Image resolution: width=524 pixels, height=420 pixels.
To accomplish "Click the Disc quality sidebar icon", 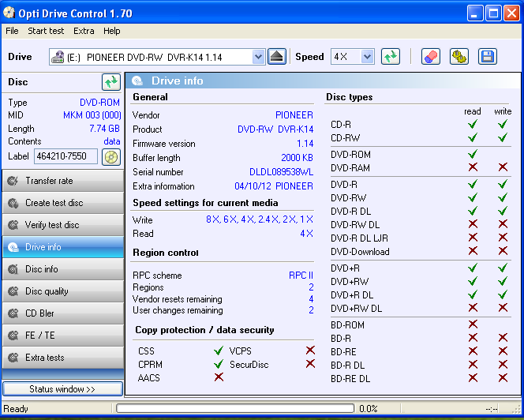I will (13, 291).
